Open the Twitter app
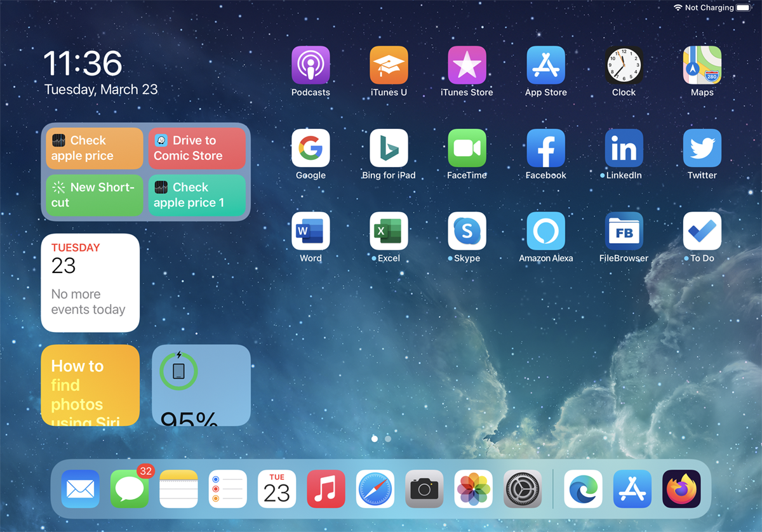Viewport: 762px width, 532px height. tap(702, 148)
